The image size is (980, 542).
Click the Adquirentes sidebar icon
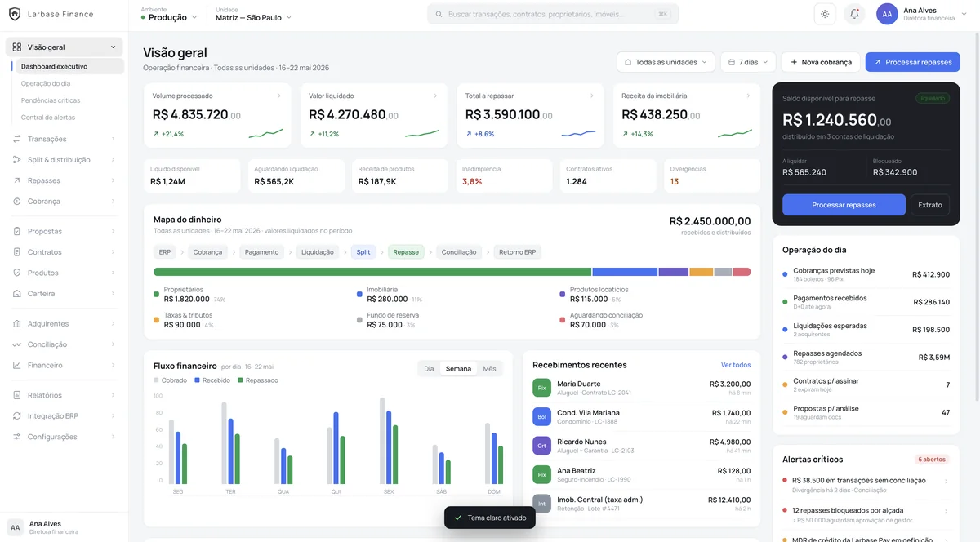point(16,324)
